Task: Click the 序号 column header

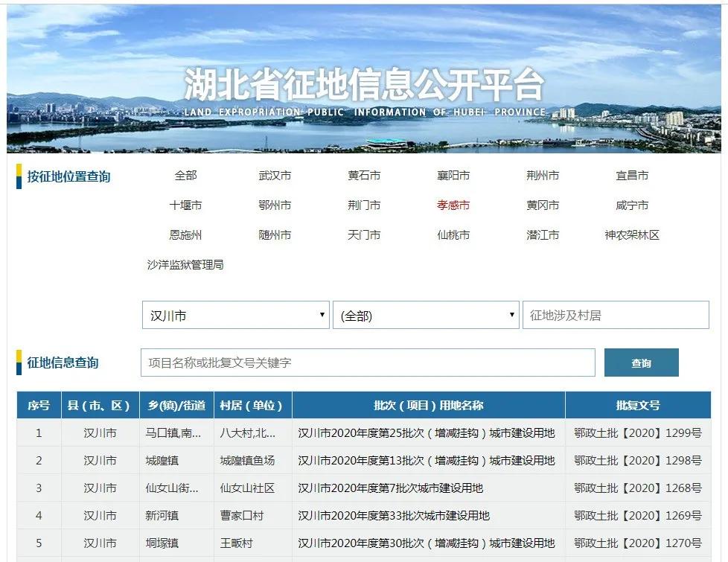Action: click(39, 405)
